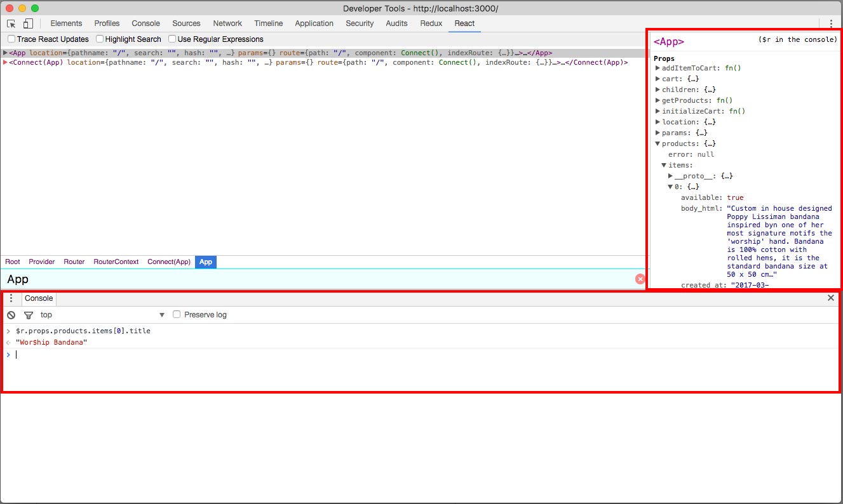Open the Console tab in top bar
The width and height of the screenshot is (843, 504).
click(x=145, y=23)
